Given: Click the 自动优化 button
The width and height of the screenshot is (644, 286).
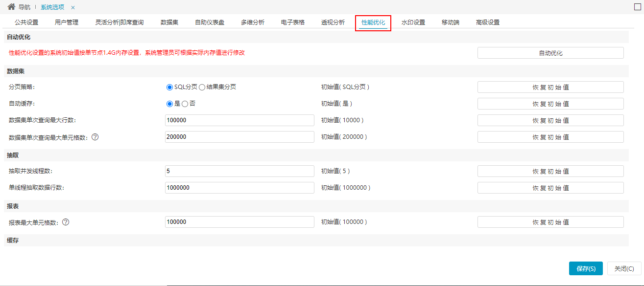Looking at the screenshot, I should [x=550, y=53].
